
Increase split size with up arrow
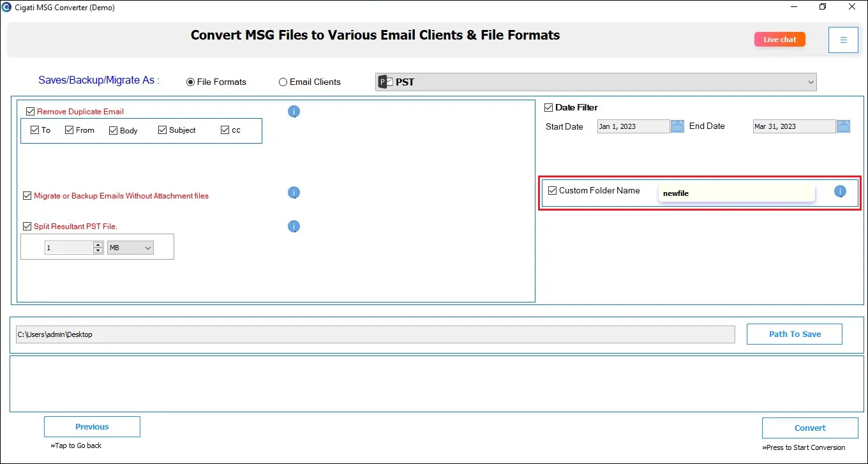pyautogui.click(x=98, y=244)
